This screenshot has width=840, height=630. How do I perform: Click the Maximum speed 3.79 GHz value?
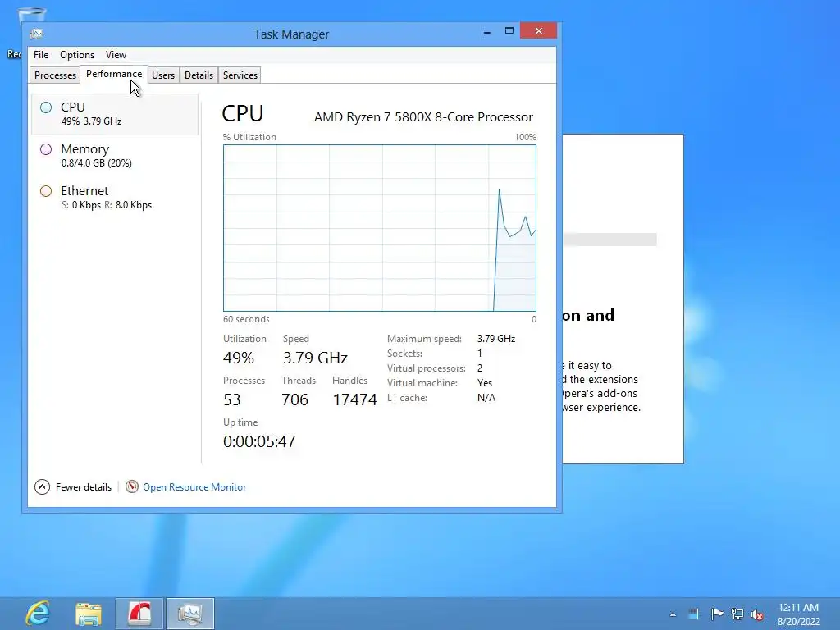(496, 339)
